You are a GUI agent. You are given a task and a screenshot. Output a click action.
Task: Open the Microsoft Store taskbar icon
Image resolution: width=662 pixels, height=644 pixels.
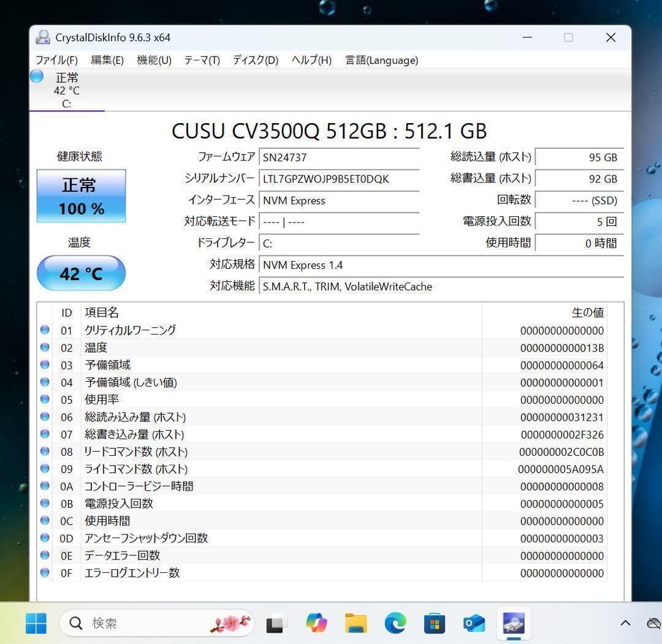click(x=435, y=623)
